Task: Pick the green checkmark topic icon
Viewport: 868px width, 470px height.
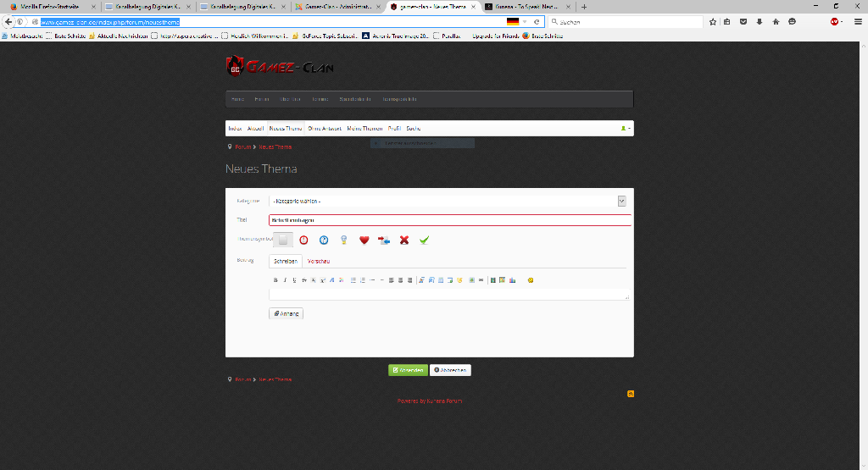Action: [424, 241]
